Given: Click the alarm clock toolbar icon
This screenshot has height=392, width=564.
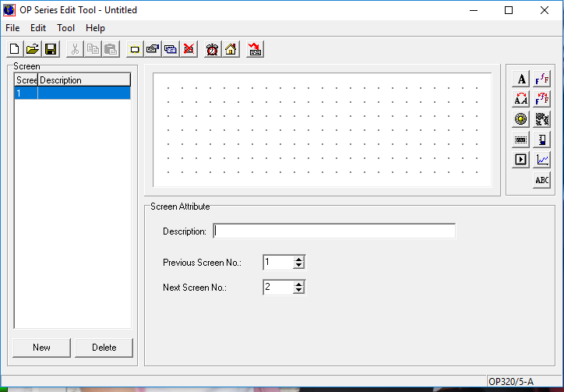Looking at the screenshot, I should (x=213, y=49).
